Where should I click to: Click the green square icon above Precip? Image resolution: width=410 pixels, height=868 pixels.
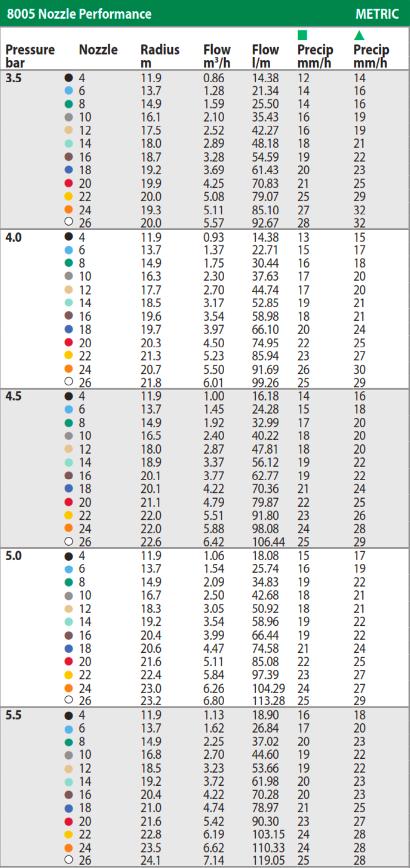point(302,35)
